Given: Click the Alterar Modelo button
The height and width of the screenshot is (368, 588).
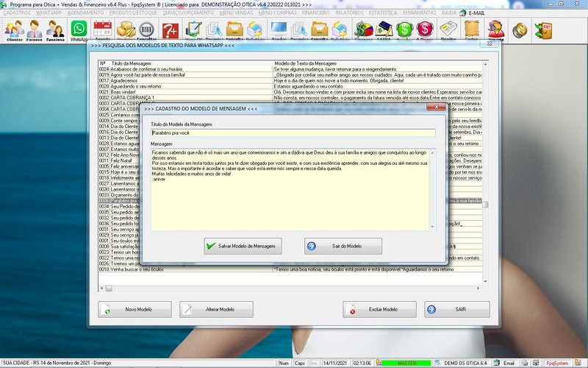Looking at the screenshot, I should click(x=216, y=309).
